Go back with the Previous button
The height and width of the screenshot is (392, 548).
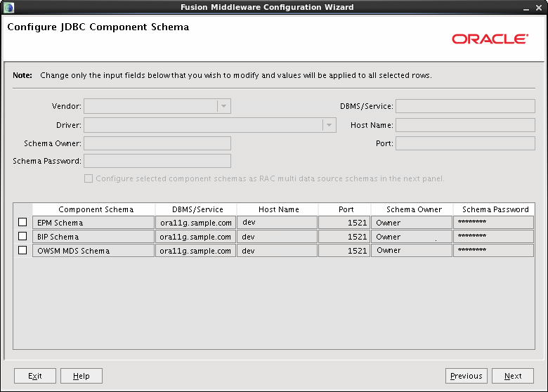[467, 376]
